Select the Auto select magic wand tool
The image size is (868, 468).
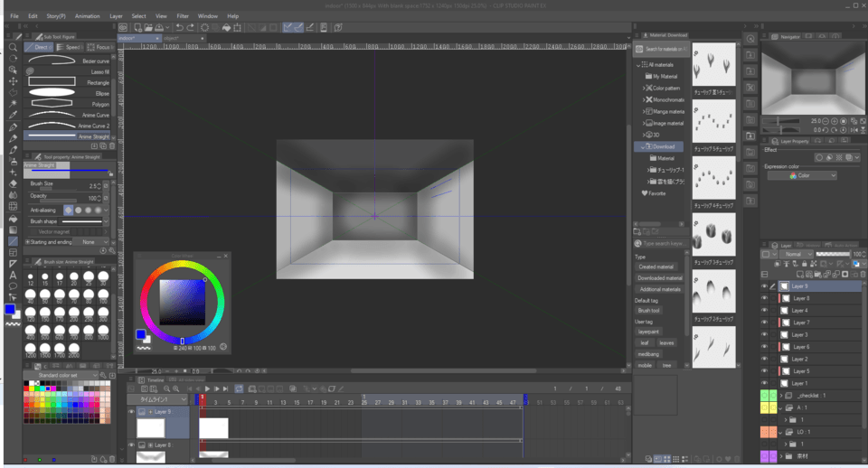[x=13, y=103]
